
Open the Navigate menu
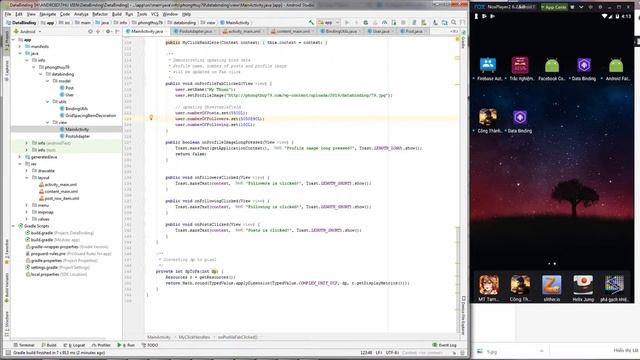point(47,14)
